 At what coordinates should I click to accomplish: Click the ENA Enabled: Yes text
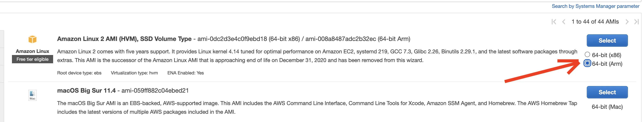click(185, 73)
